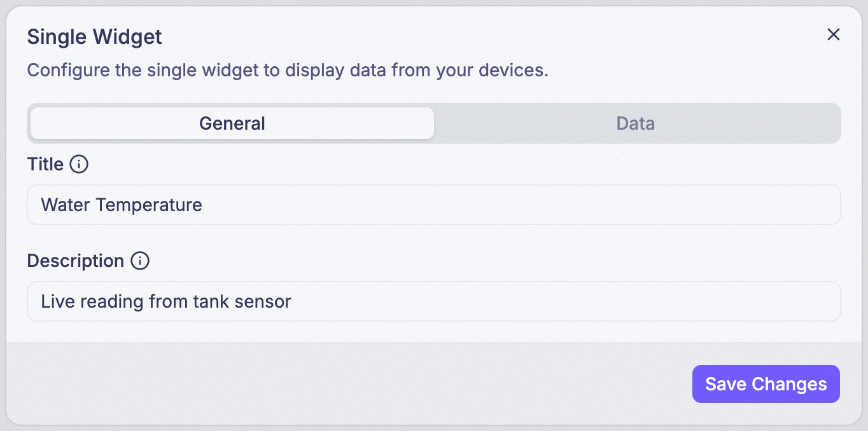Close the Single Widget dialog
The width and height of the screenshot is (868, 431).
coord(833,35)
